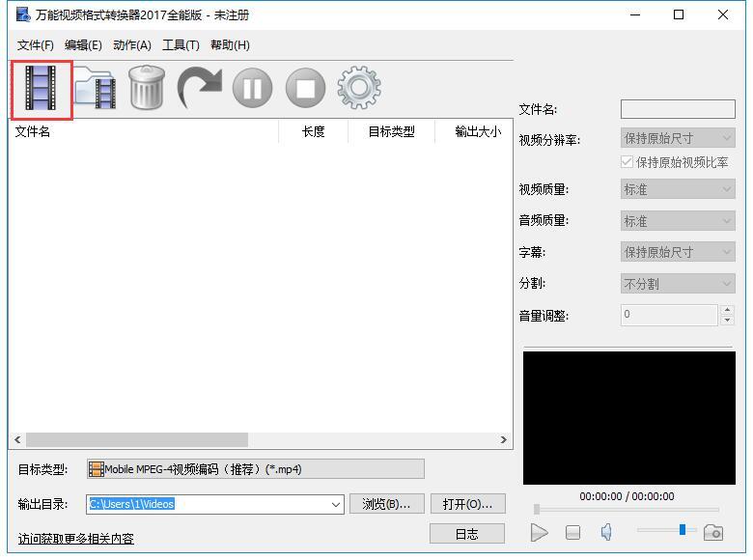Click the trash can delete icon
This screenshot has width=753, height=560.
click(x=147, y=88)
